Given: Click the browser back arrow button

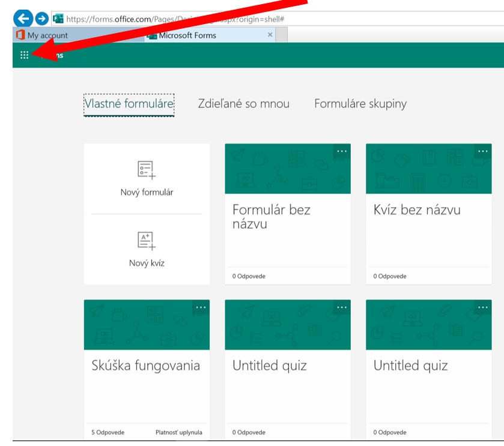Looking at the screenshot, I should point(23,19).
